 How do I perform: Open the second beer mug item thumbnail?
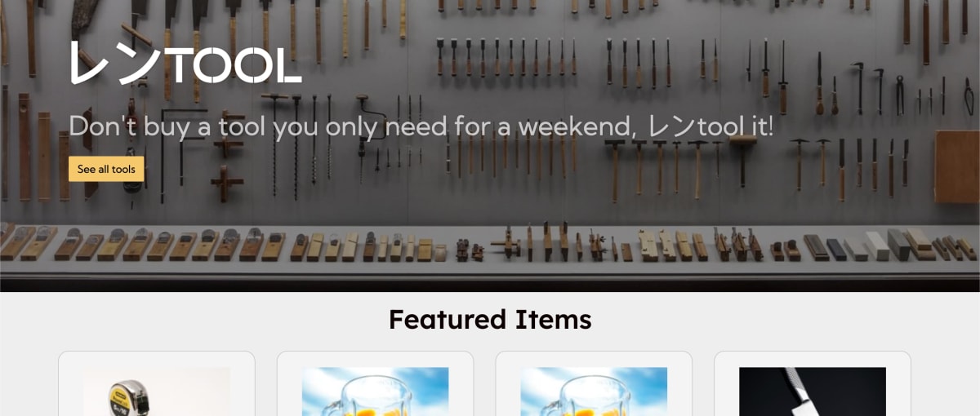click(x=594, y=392)
